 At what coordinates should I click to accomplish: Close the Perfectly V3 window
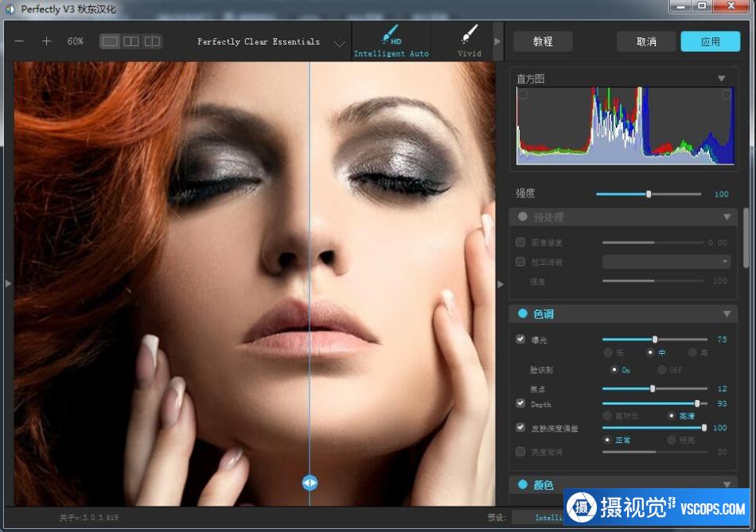click(731, 6)
